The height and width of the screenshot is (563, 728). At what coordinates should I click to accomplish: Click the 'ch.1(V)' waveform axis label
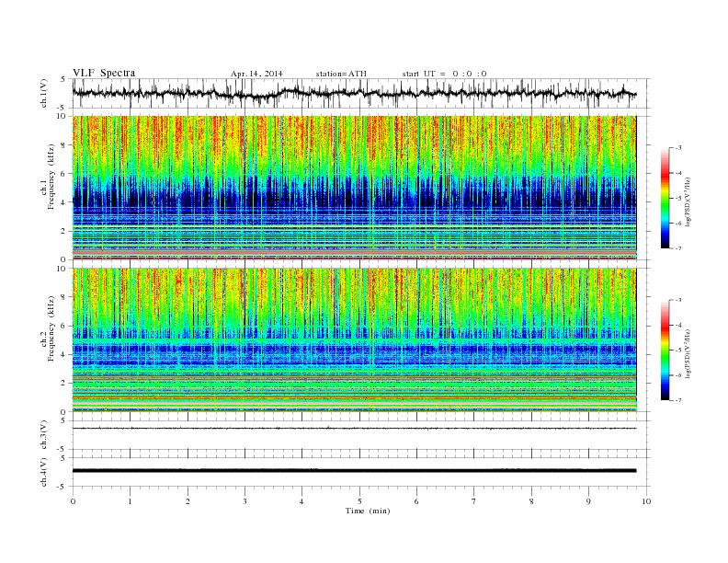coord(44,93)
